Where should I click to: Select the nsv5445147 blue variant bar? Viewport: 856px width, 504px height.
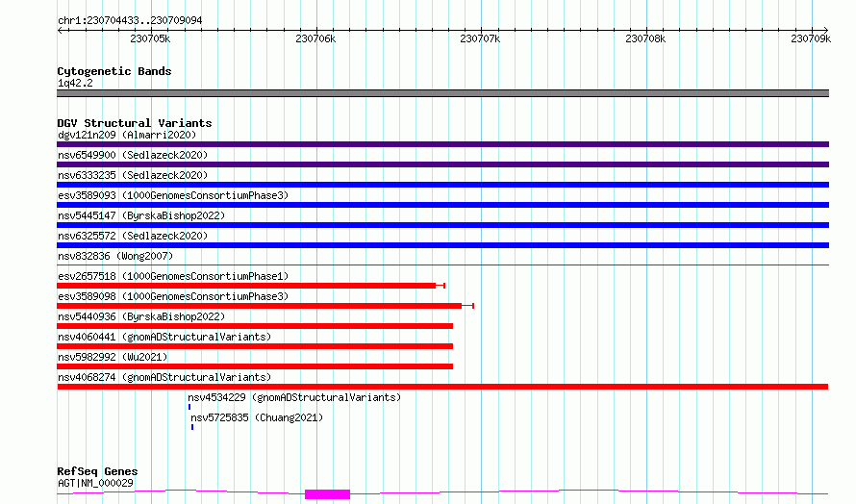pyautogui.click(x=442, y=225)
